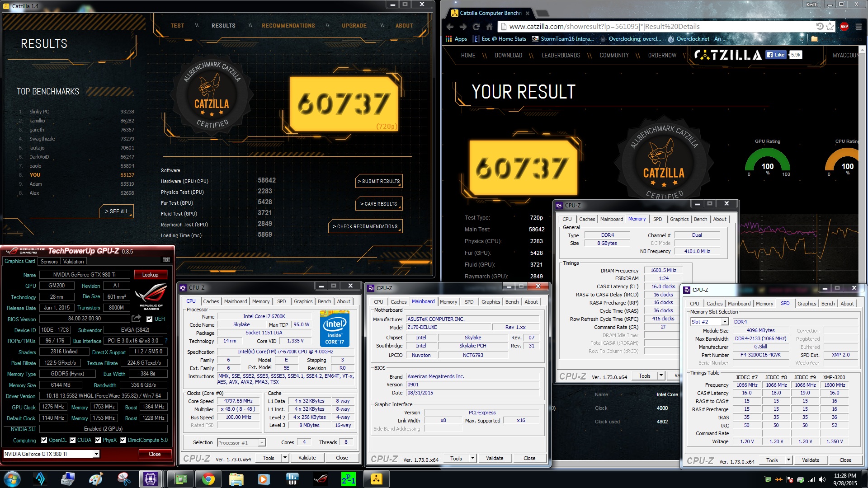Open Tools dropdown arrow in CPU tab window
This screenshot has height=488, width=868.
(285, 458)
